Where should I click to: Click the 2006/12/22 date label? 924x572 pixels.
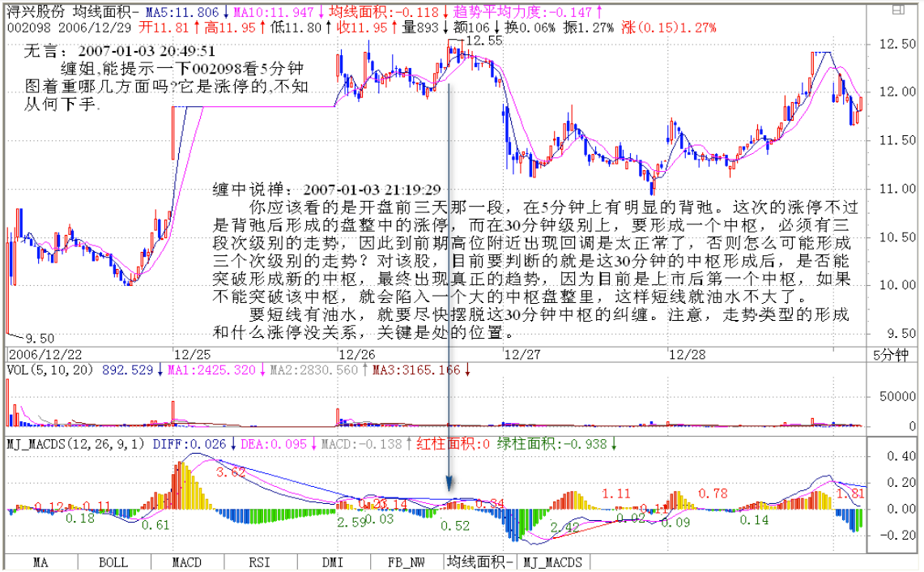click(45, 354)
